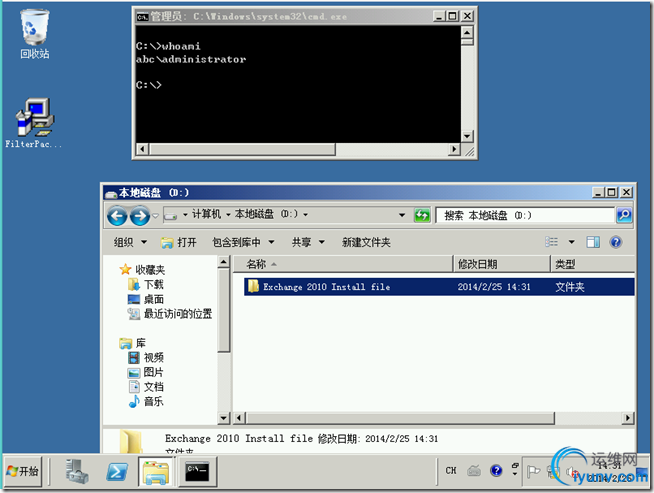Expand dropdown arrow after 本地磁盘 (D:) breadcrumb
The image size is (654, 493).
coord(305,215)
